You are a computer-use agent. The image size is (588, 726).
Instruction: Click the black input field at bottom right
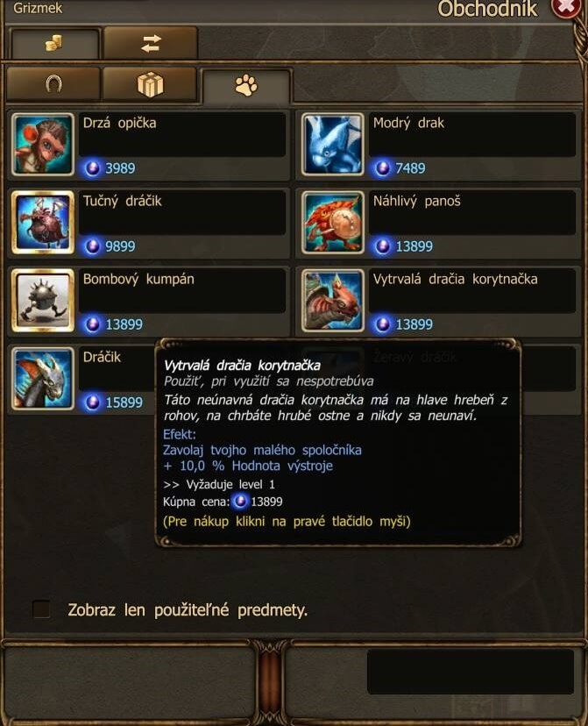pyautogui.click(x=471, y=672)
